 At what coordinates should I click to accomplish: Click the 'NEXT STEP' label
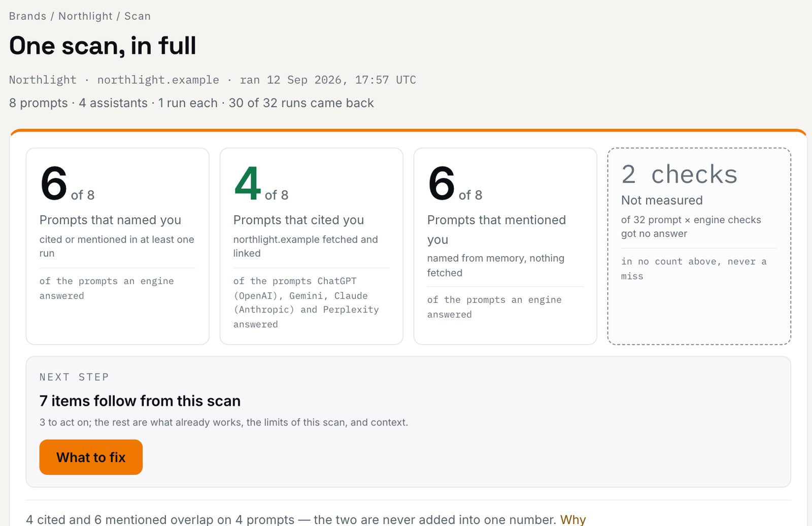(x=74, y=377)
